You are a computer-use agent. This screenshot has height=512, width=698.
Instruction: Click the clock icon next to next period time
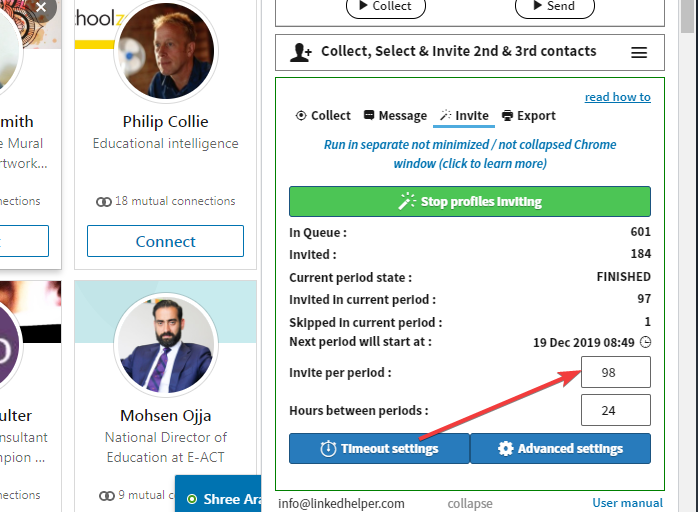[645, 342]
